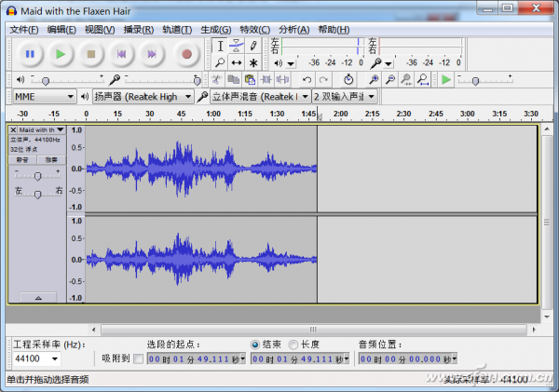Open the Help (帮助) menu
Image resolution: width=559 pixels, height=392 pixels.
pyautogui.click(x=334, y=30)
